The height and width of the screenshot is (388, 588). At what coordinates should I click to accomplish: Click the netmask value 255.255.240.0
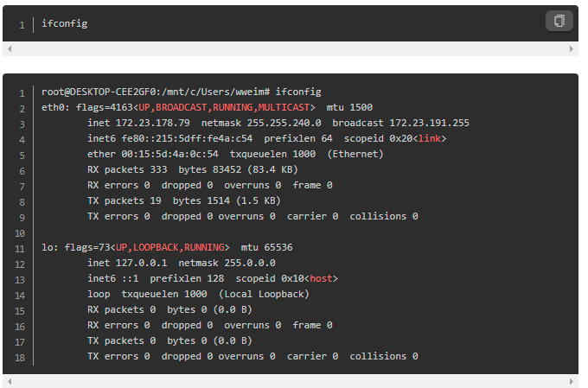[x=281, y=123]
